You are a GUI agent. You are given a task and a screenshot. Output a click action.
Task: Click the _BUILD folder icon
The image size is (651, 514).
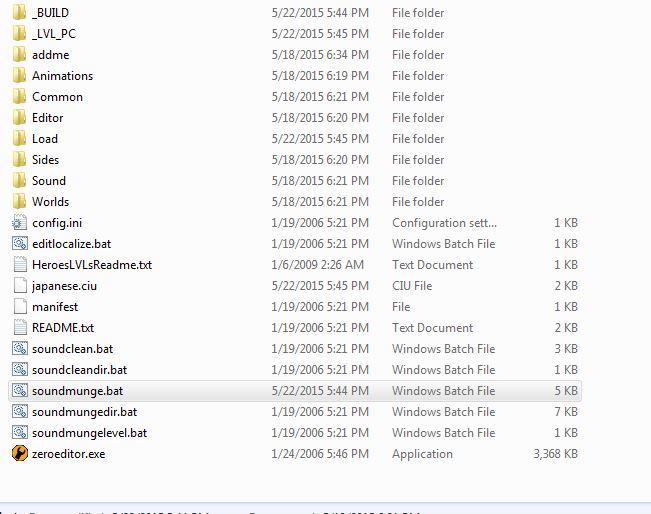coord(19,13)
